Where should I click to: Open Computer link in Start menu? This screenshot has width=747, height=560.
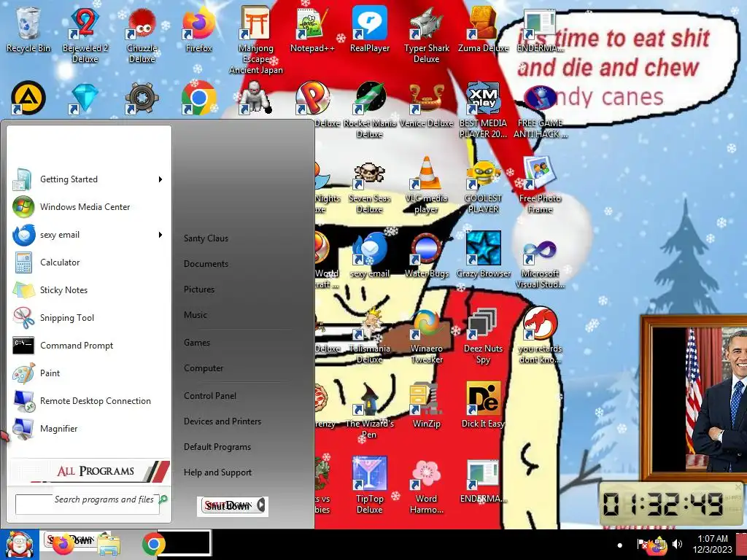204,368
